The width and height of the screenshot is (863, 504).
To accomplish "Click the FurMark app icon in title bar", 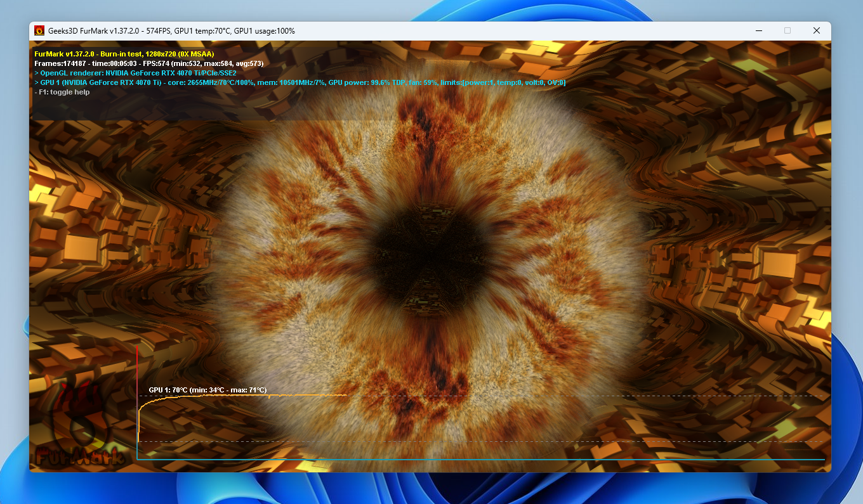I will pos(39,30).
